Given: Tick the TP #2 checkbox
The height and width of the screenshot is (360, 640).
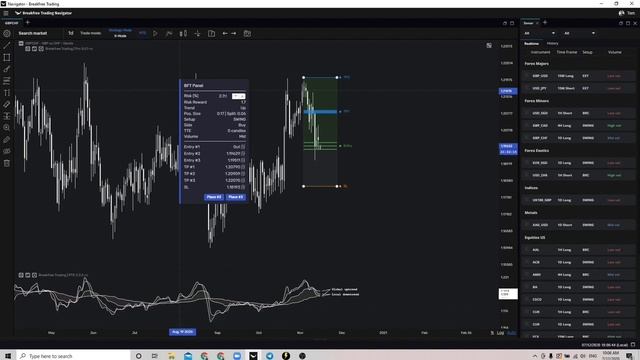Looking at the screenshot, I should pos(243,173).
